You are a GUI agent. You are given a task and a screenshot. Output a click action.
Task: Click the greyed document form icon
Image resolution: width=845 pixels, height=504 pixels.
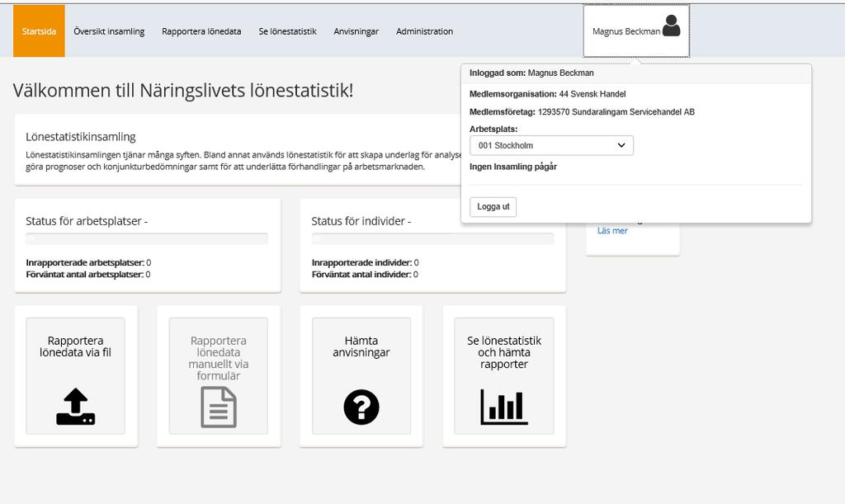pyautogui.click(x=218, y=407)
